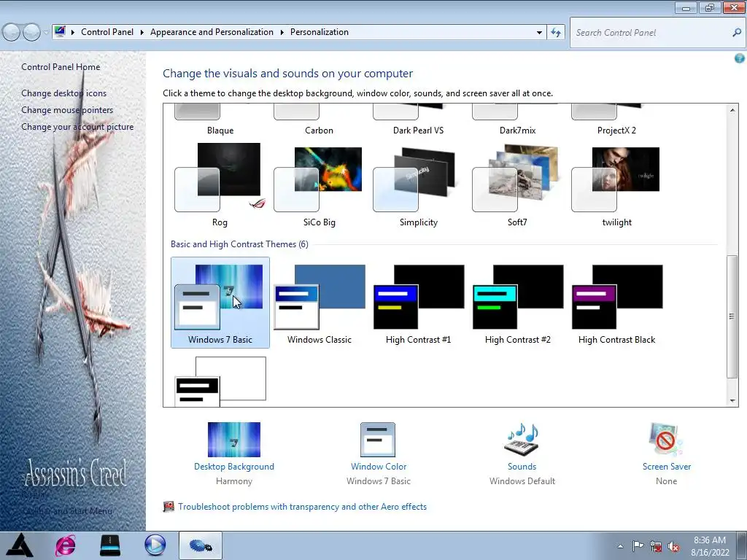Click the network tray icon

point(656,546)
